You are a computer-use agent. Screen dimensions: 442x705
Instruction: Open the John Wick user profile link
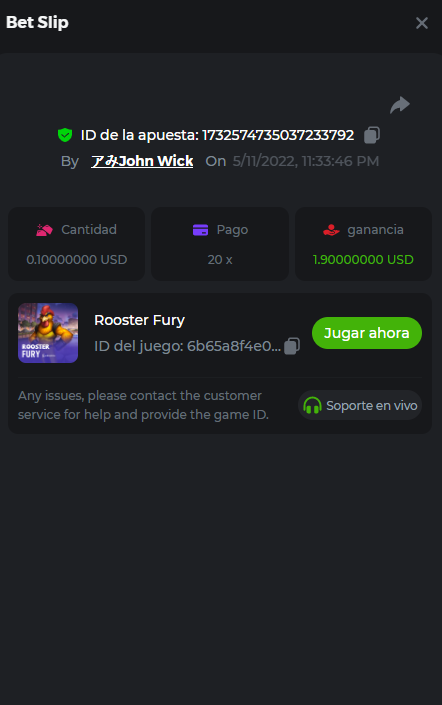tap(142, 161)
